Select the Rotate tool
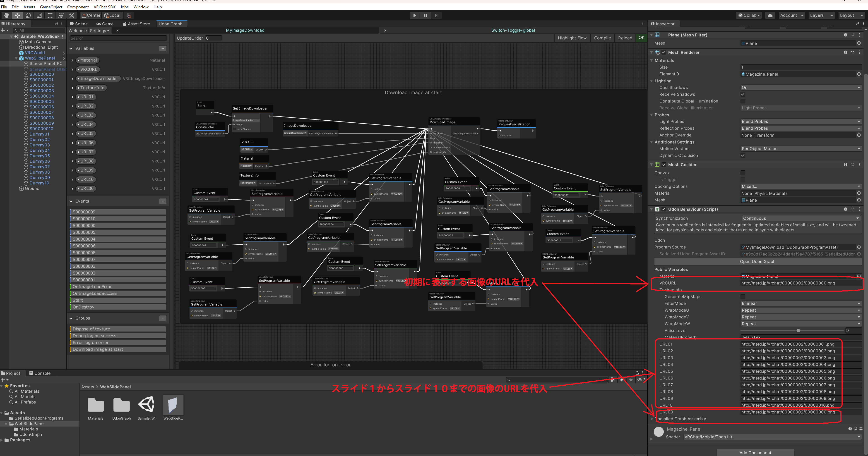868x456 pixels. pos(28,15)
